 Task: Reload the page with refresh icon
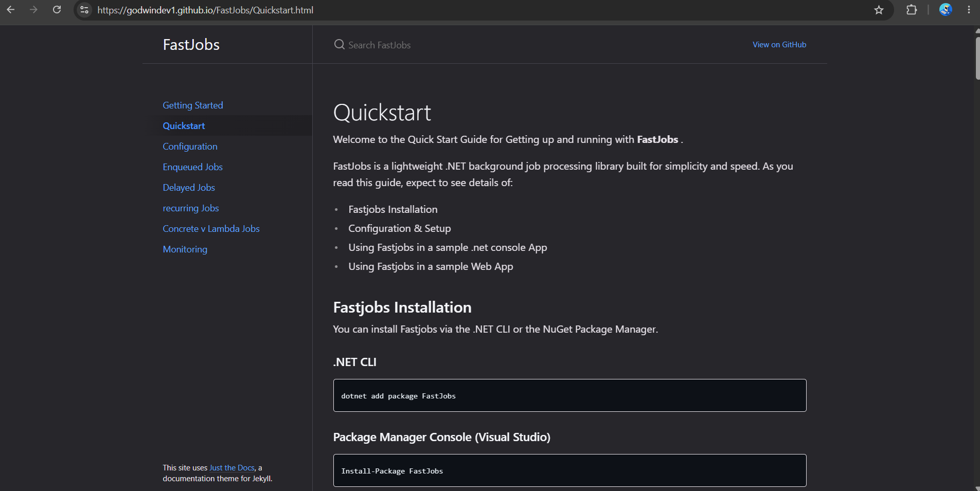[57, 10]
